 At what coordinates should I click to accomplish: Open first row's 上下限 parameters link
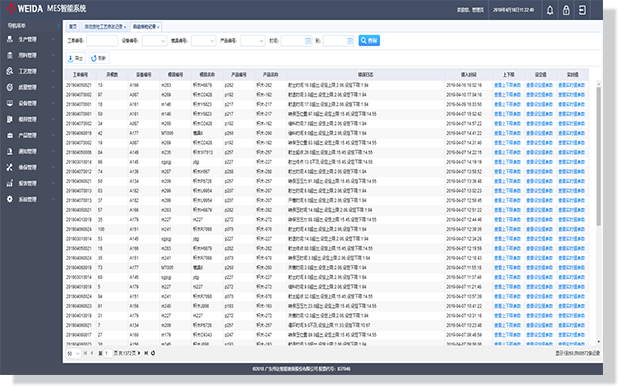click(x=507, y=85)
